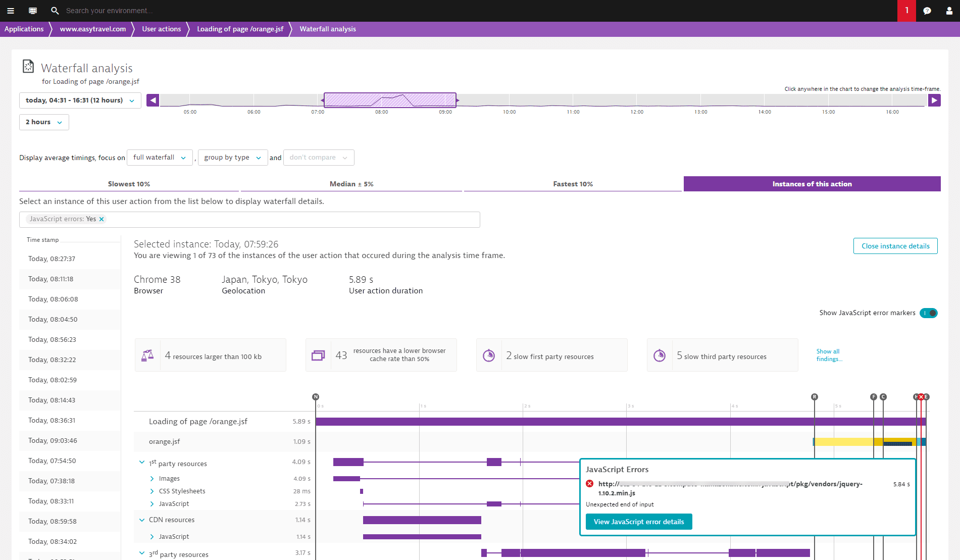
Task: Shift timeline forward with right arrow
Action: 934,100
